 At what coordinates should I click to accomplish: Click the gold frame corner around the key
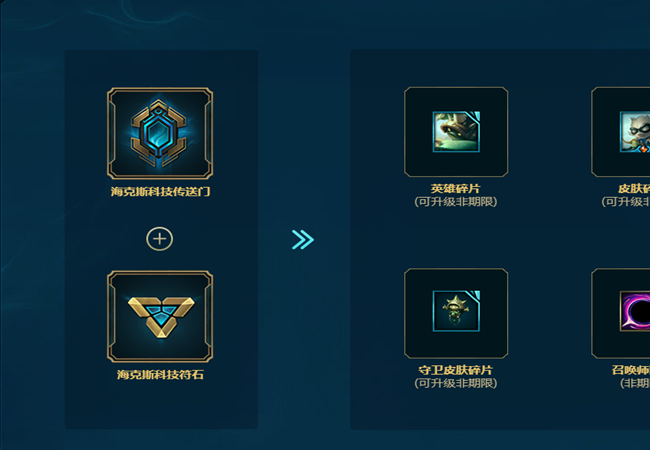pos(112,276)
